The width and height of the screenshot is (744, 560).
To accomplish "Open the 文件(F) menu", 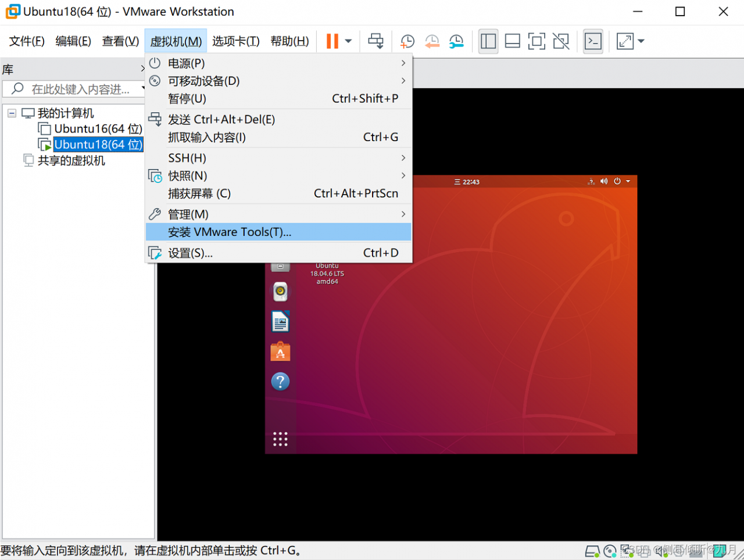I will pyautogui.click(x=27, y=41).
